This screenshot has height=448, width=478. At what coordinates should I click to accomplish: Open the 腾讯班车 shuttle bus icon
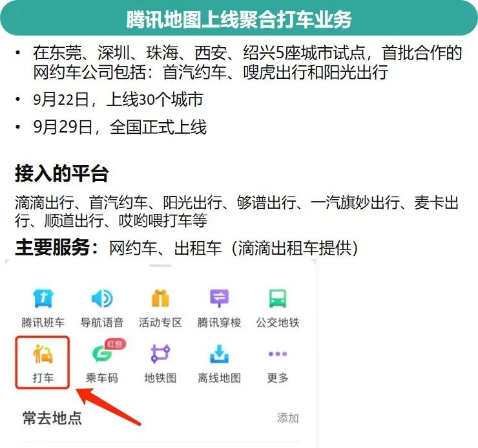tap(43, 298)
